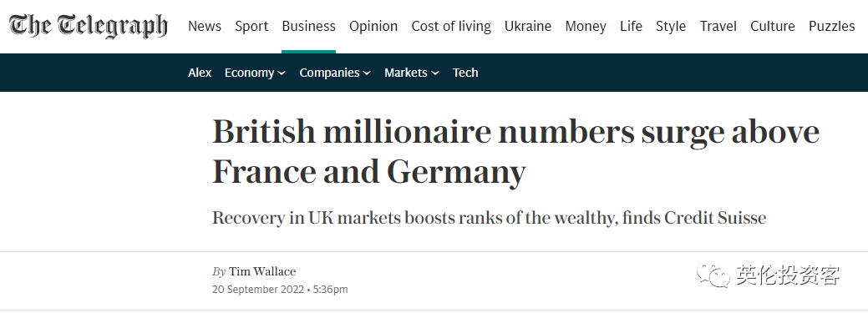Expand the Companies dropdown chevron

click(367, 73)
